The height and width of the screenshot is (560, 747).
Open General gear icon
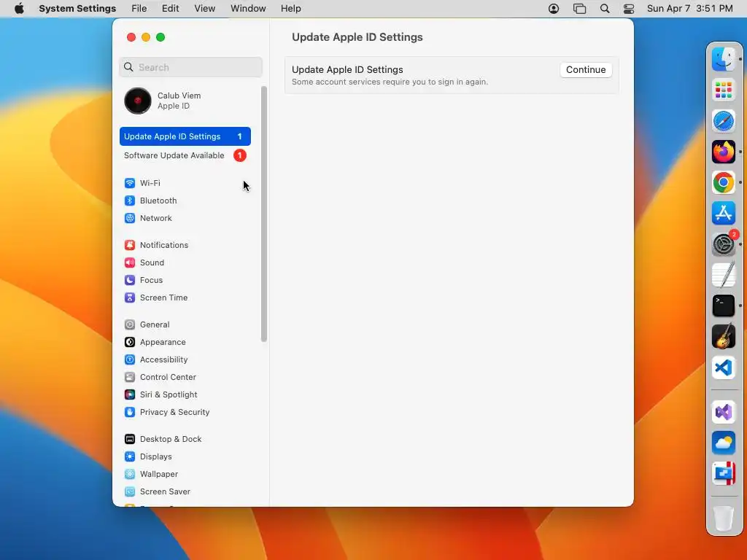(x=130, y=324)
